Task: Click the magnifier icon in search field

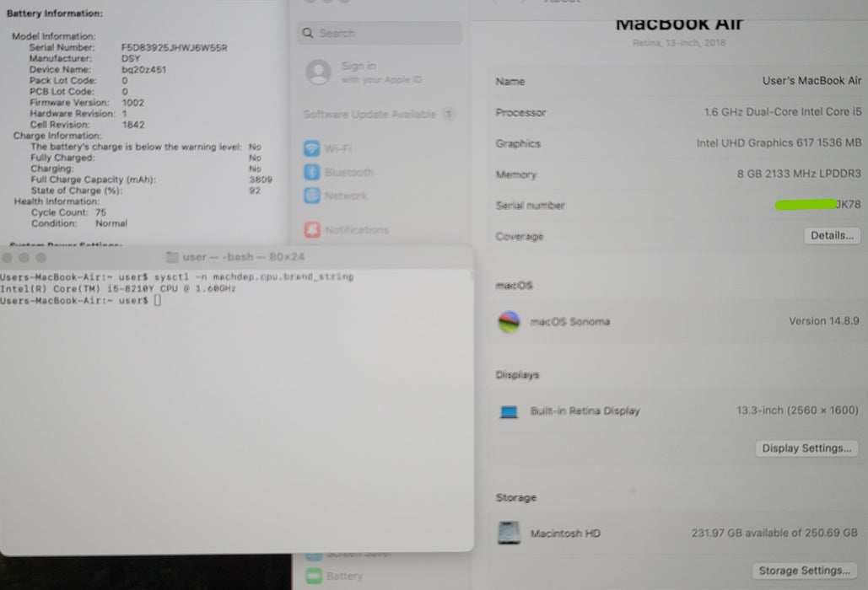Action: coord(308,33)
